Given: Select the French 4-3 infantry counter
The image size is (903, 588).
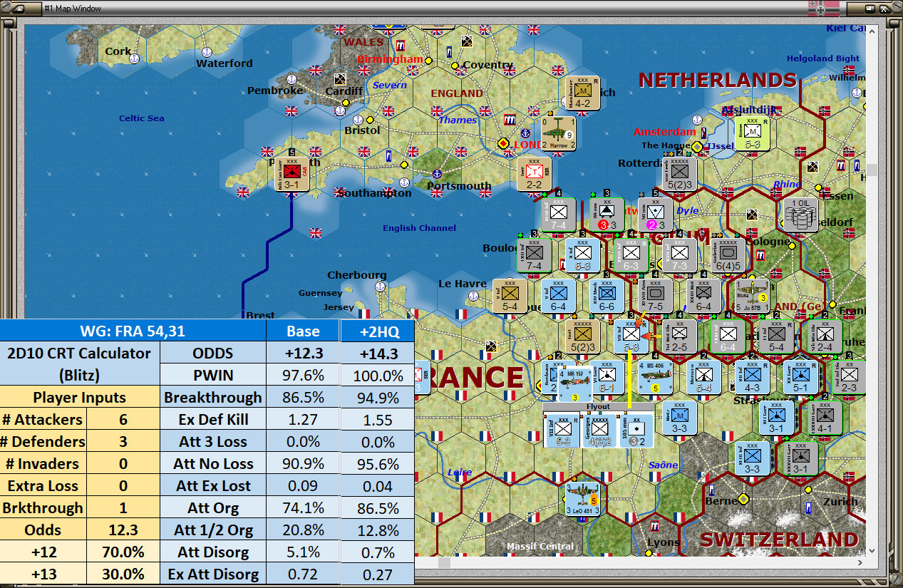Looking at the screenshot, I should 752,378.
